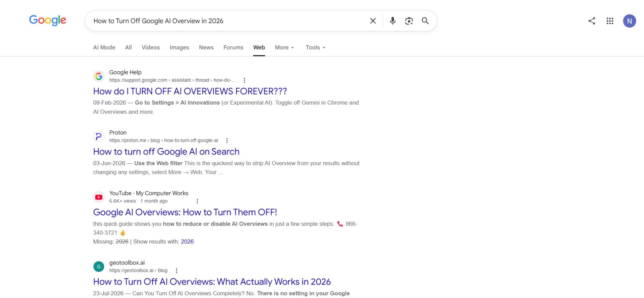Image resolution: width=644 pixels, height=298 pixels.
Task: Open "How to Turn Off AI Overviews: What Actually Works"
Action: [212, 281]
